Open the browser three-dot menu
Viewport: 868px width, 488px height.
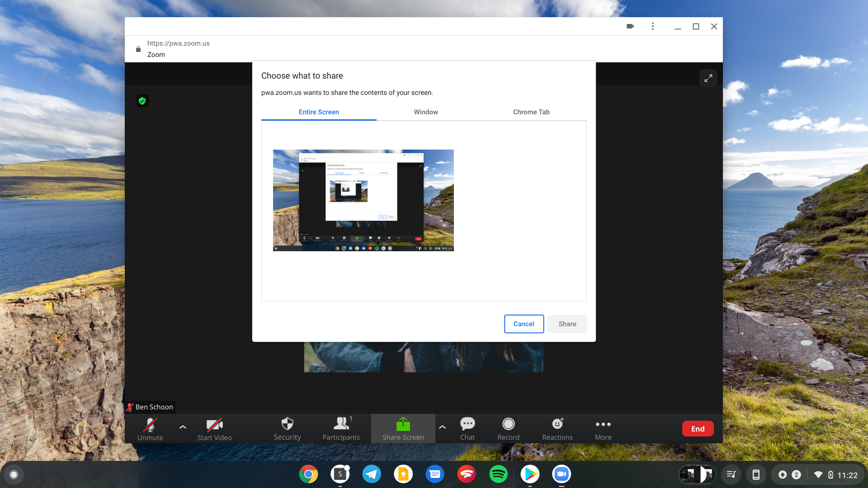(652, 26)
